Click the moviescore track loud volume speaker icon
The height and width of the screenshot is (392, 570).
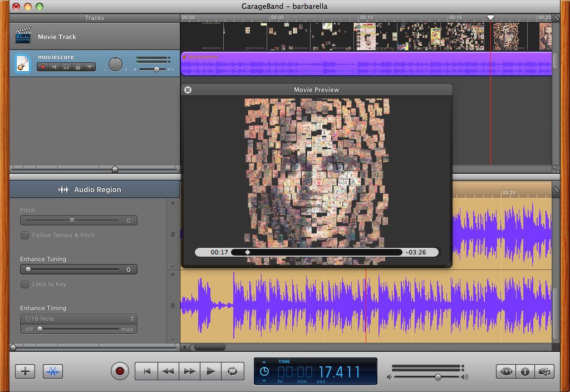pos(170,69)
